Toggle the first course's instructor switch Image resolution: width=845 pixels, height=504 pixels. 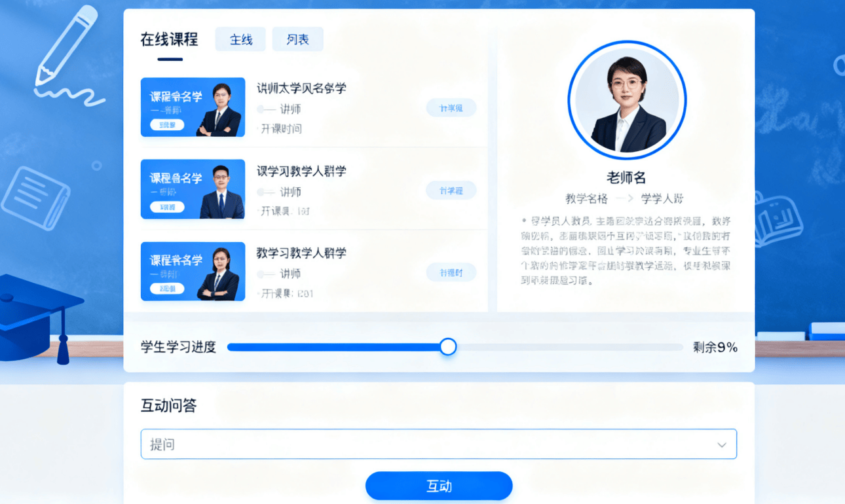point(265,109)
